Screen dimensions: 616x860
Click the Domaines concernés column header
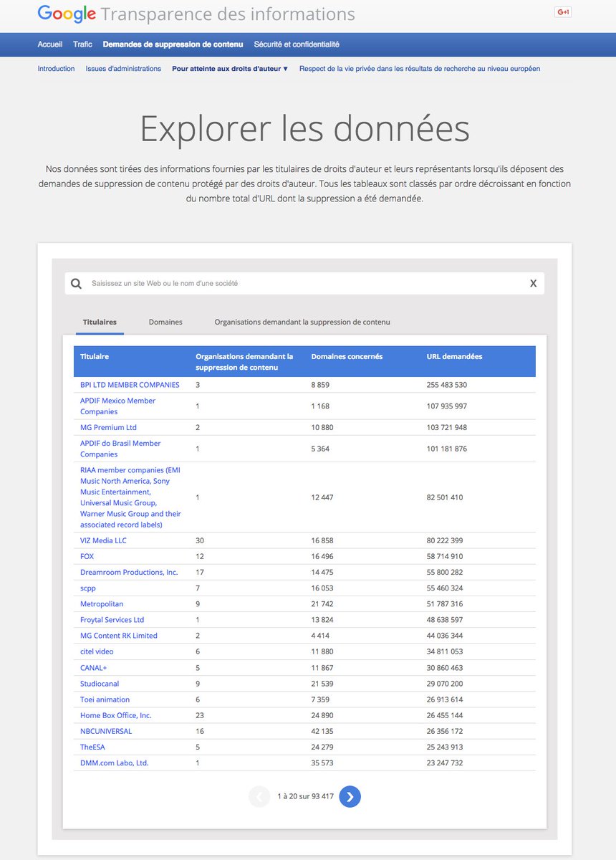coord(347,356)
